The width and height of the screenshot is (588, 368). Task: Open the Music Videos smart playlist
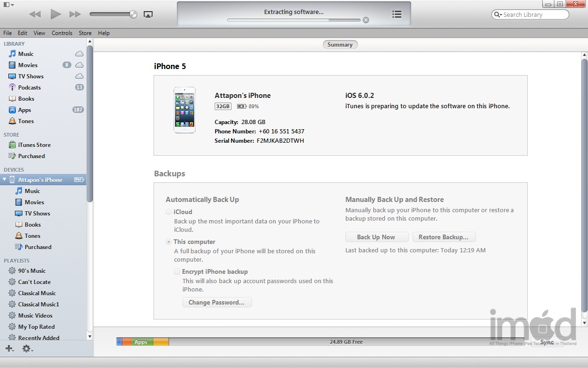click(35, 315)
